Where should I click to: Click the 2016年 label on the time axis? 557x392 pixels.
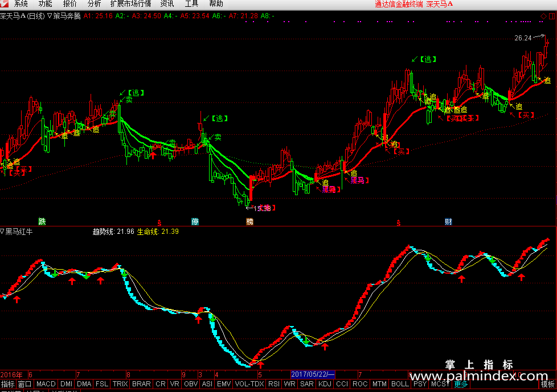(11, 374)
